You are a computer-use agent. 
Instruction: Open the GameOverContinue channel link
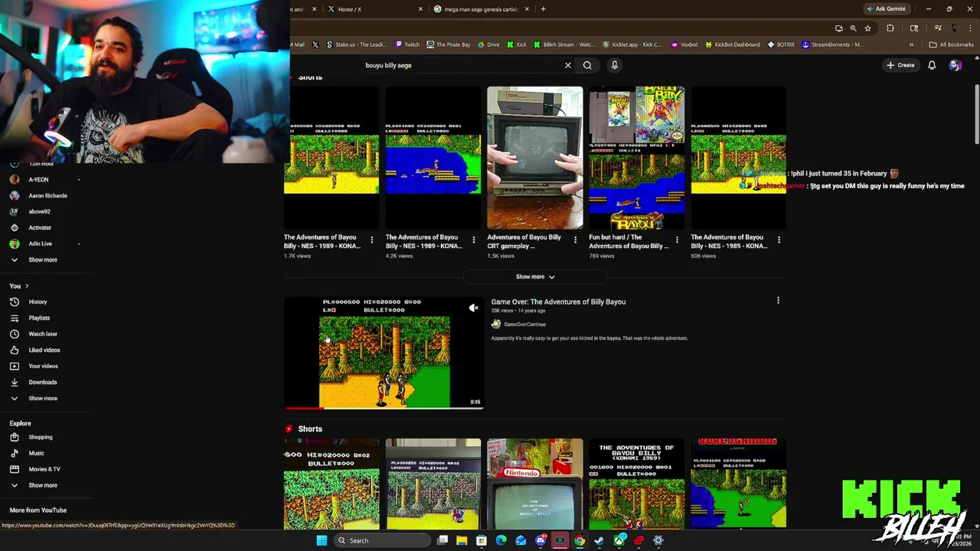click(x=524, y=324)
